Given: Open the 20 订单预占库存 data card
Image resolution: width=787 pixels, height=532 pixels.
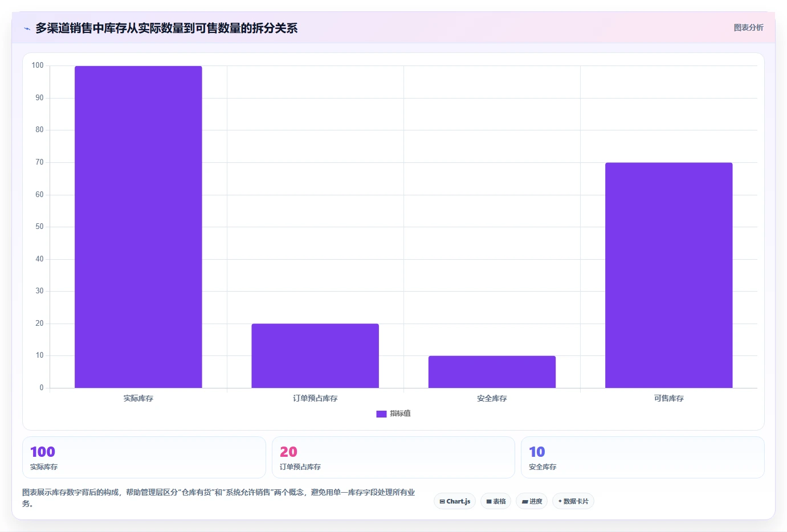Looking at the screenshot, I should tap(393, 457).
